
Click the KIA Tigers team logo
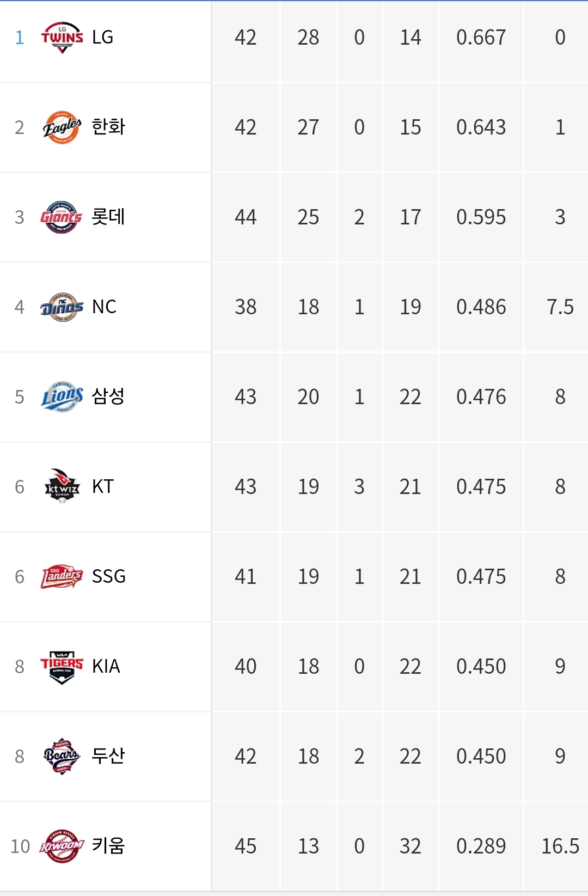(x=62, y=667)
